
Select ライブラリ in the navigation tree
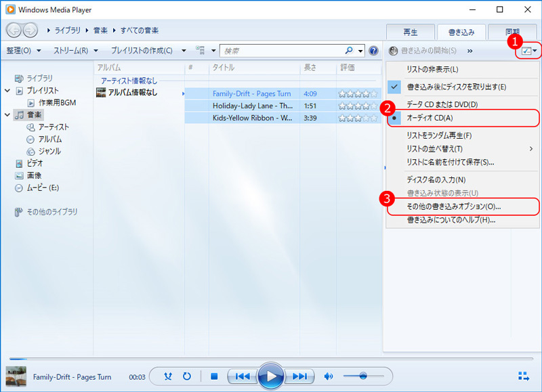(x=34, y=79)
